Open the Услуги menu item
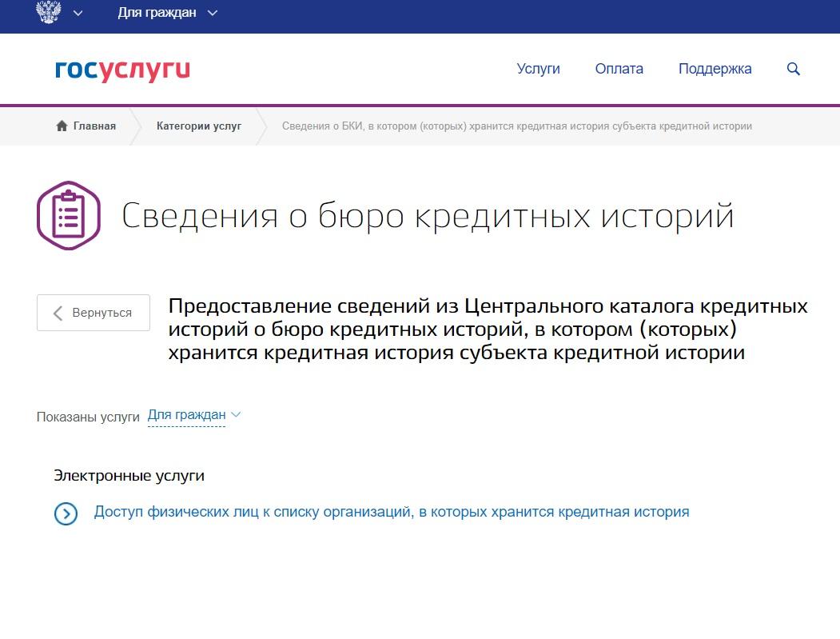The width and height of the screenshot is (840, 639). tap(539, 69)
